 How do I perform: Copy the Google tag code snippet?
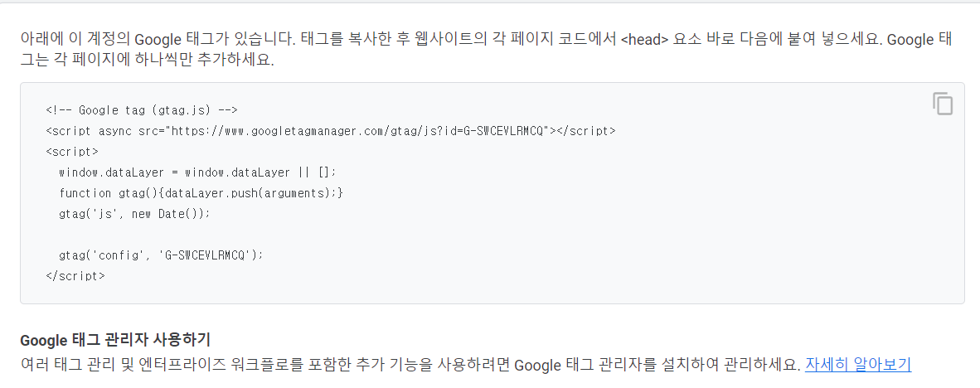[942, 104]
